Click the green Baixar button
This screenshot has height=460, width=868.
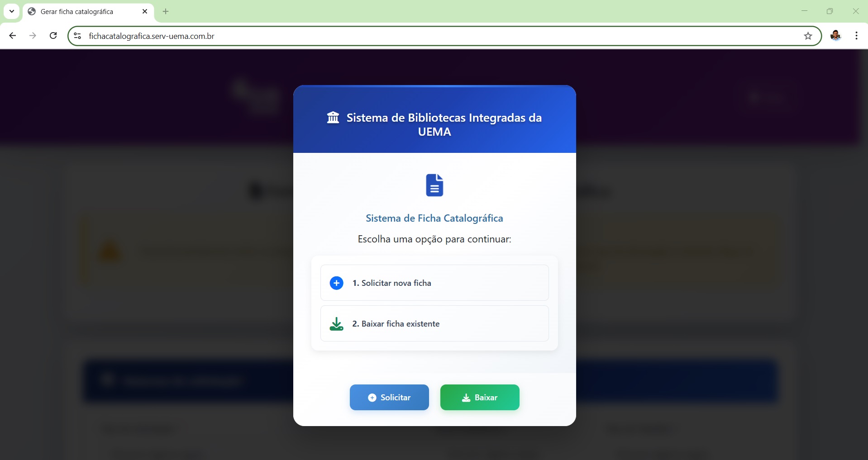480,397
